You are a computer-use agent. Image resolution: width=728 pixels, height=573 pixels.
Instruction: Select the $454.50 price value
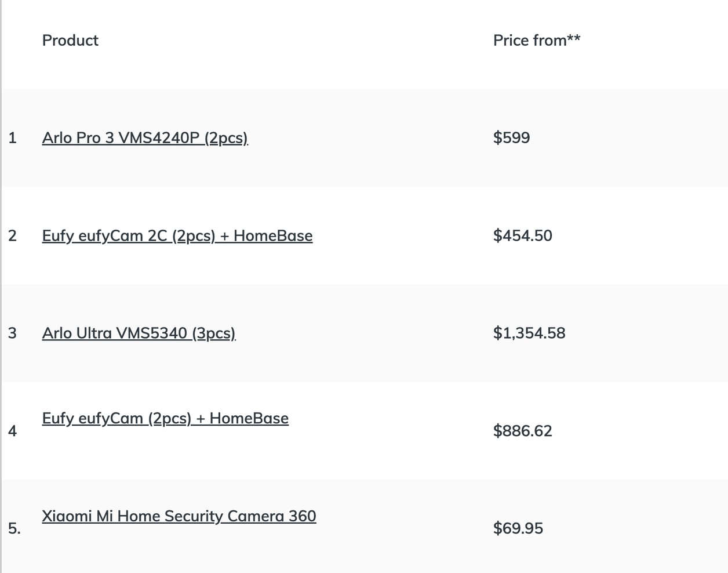[x=522, y=236]
